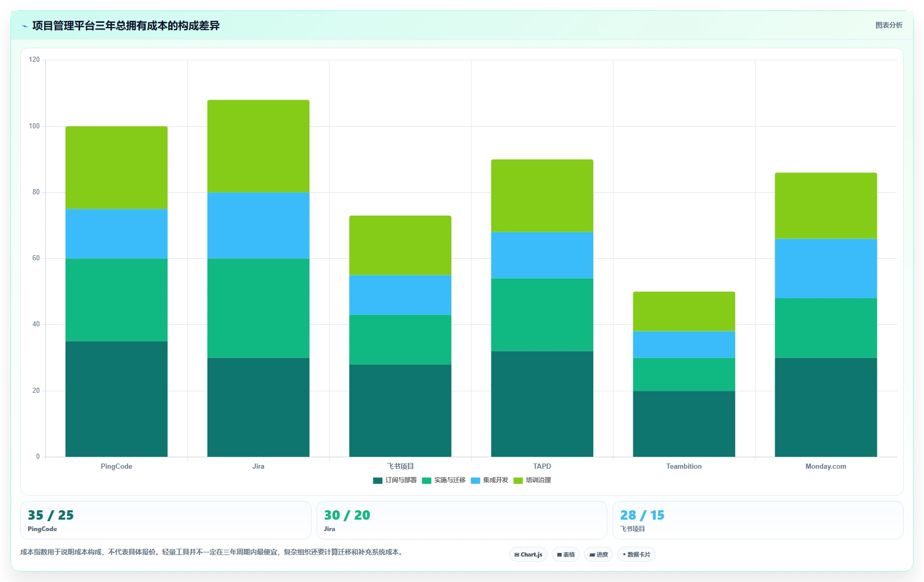Click Jira's lime 培训治理 bar segment
The width and height of the screenshot is (924, 582).
point(258,146)
